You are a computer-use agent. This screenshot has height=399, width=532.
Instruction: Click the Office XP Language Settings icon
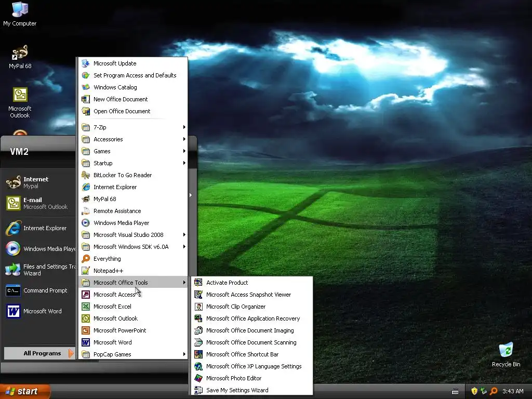(x=198, y=366)
